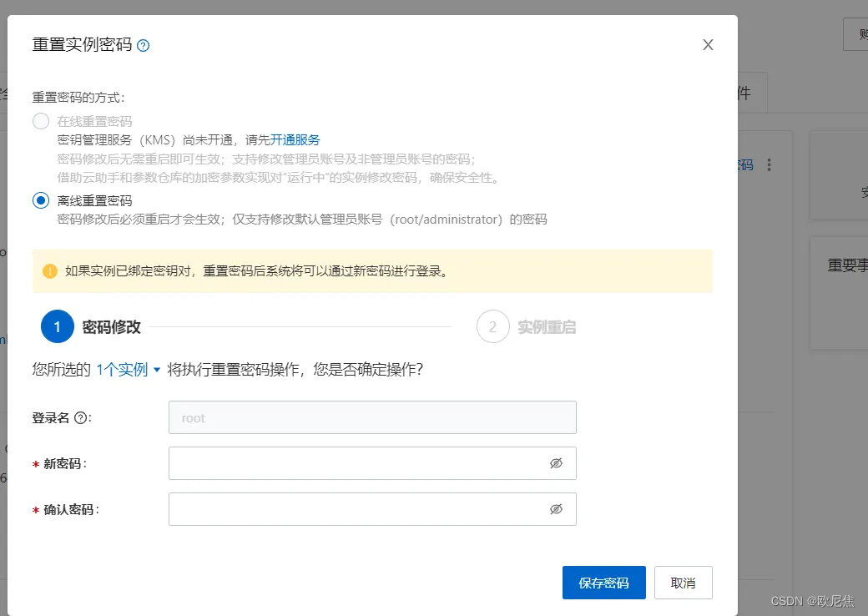The height and width of the screenshot is (616, 868).
Task: Click the gray step 2 实例重启 indicator
Action: 492,326
